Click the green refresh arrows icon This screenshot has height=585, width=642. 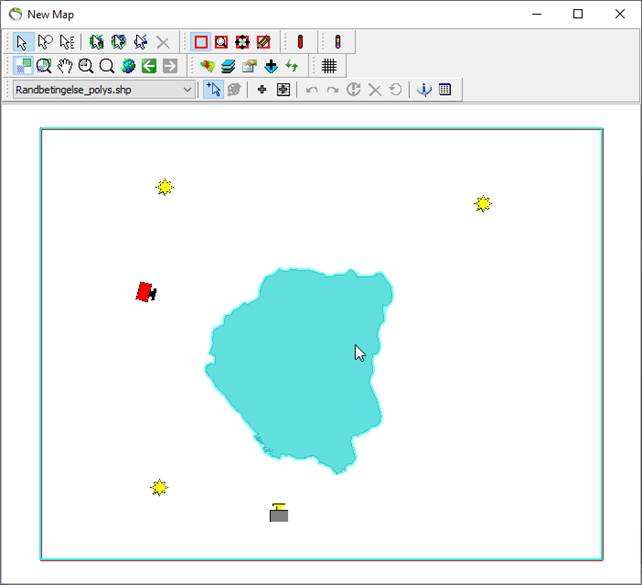[292, 66]
